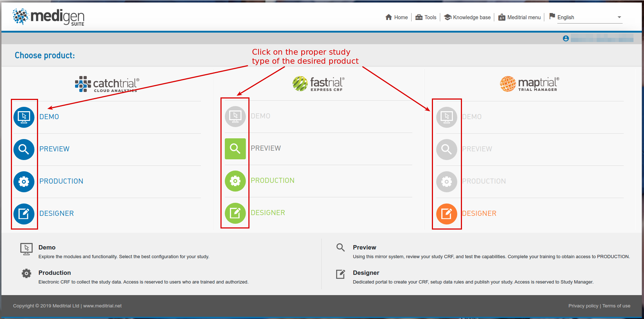Viewport: 644px width, 319px height.
Task: Select FastTrial DESIGNER text link
Action: point(268,213)
